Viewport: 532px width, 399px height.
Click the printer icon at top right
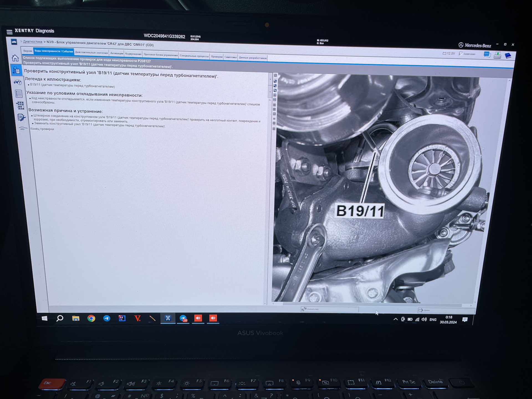pos(497,55)
